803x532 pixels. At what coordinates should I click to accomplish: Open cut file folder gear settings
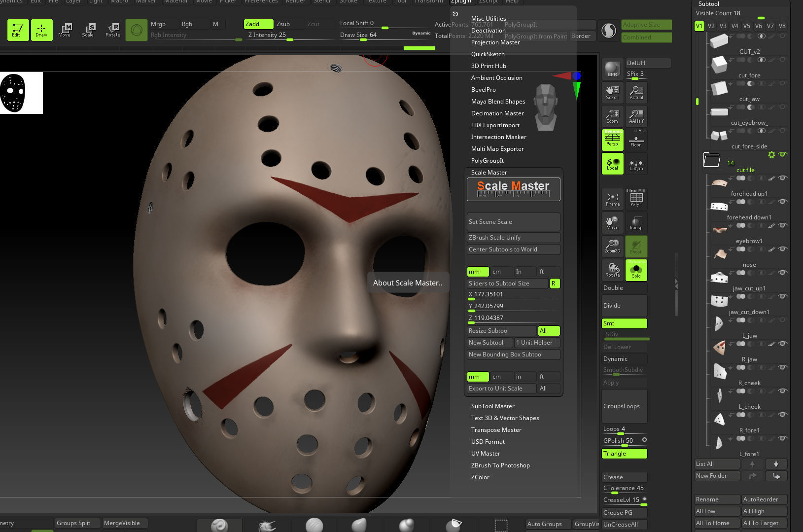pyautogui.click(x=771, y=155)
